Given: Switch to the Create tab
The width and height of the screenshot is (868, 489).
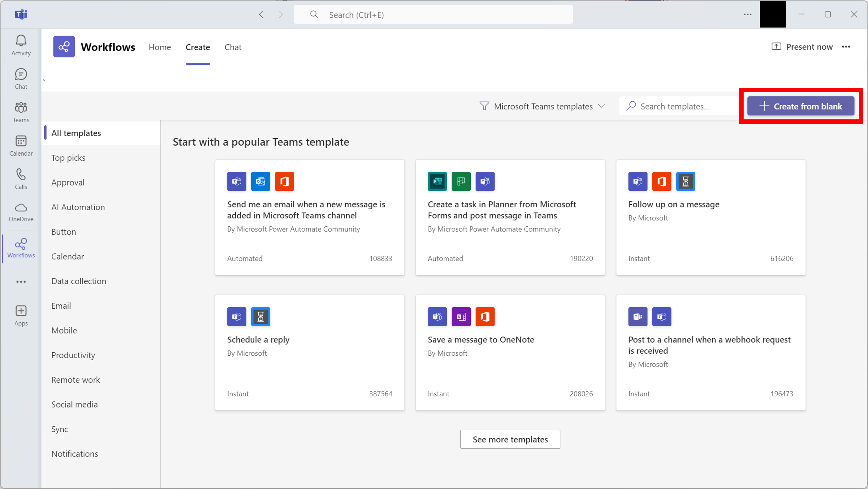Looking at the screenshot, I should tap(198, 47).
